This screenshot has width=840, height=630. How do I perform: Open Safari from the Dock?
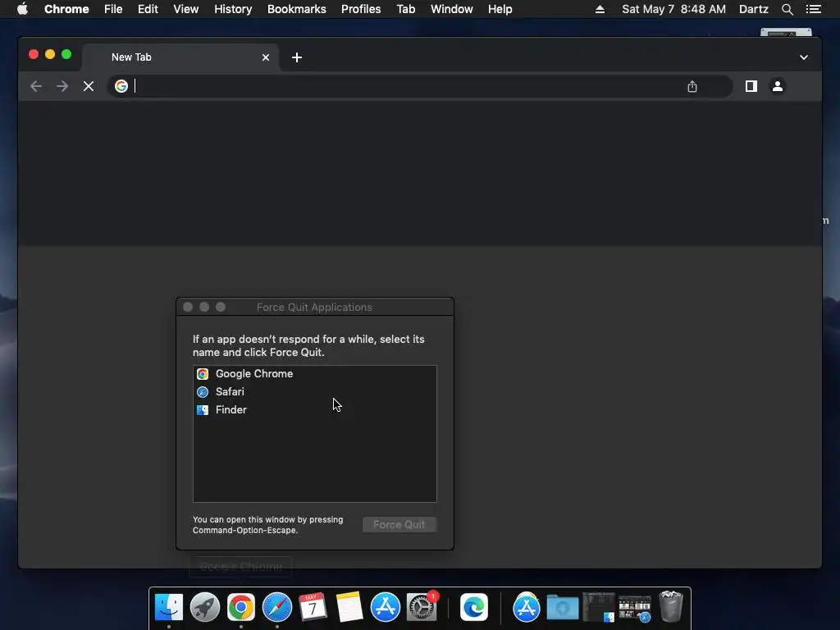(277, 607)
